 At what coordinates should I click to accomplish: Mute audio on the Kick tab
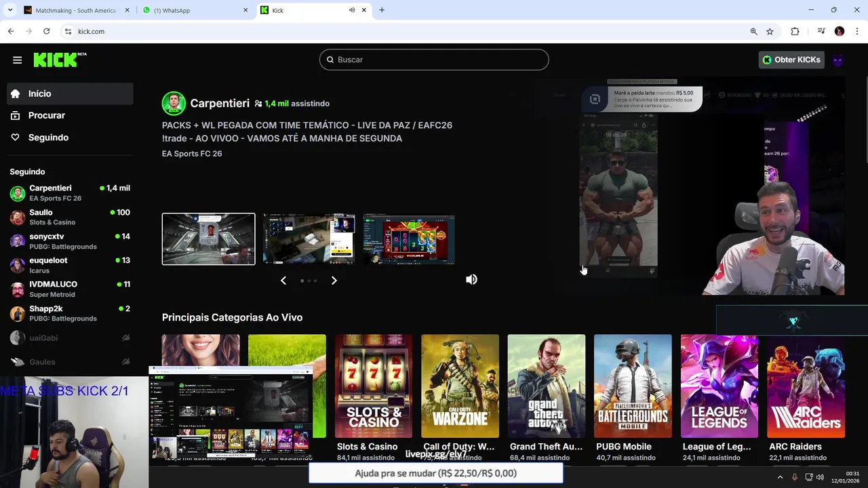(351, 10)
